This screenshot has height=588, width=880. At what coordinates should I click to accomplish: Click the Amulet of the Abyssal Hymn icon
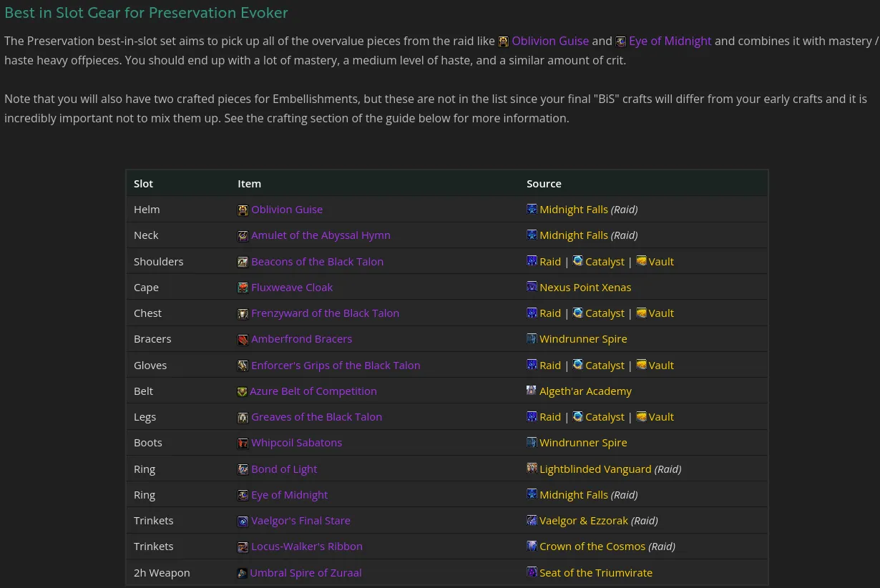click(x=243, y=235)
